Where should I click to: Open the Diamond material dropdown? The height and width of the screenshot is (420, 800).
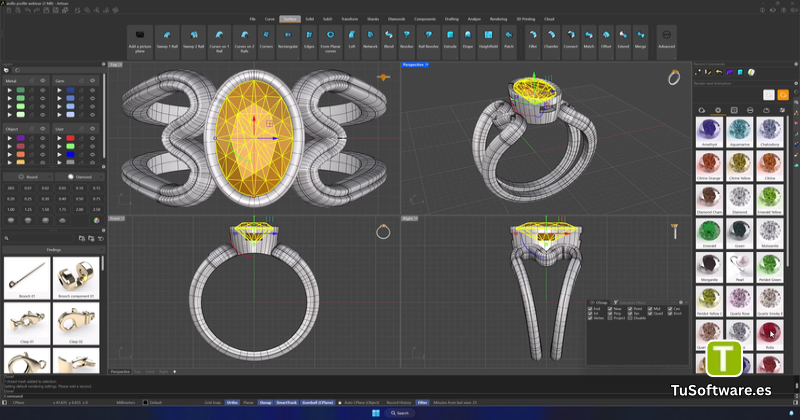click(x=80, y=177)
